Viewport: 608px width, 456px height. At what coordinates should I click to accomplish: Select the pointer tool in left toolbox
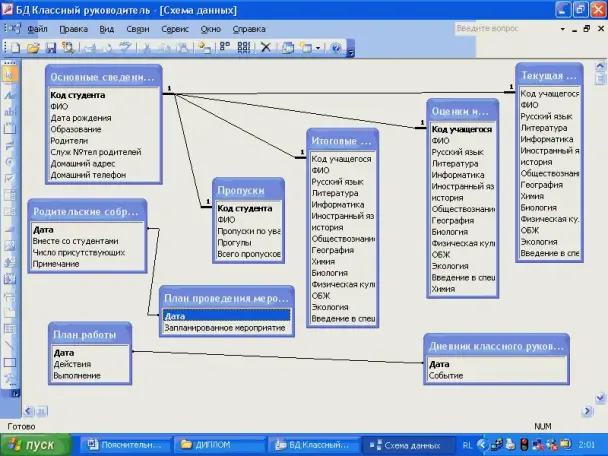9,75
